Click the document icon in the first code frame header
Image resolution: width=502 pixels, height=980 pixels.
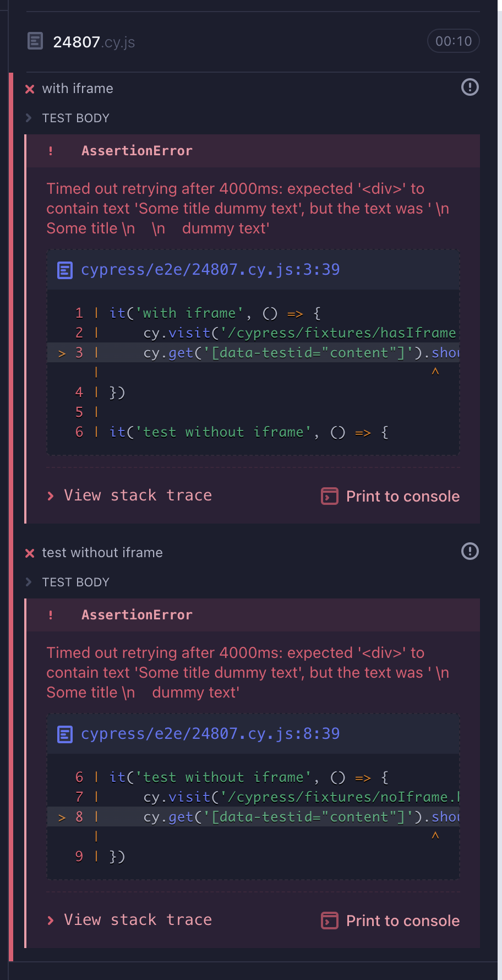coord(65,270)
